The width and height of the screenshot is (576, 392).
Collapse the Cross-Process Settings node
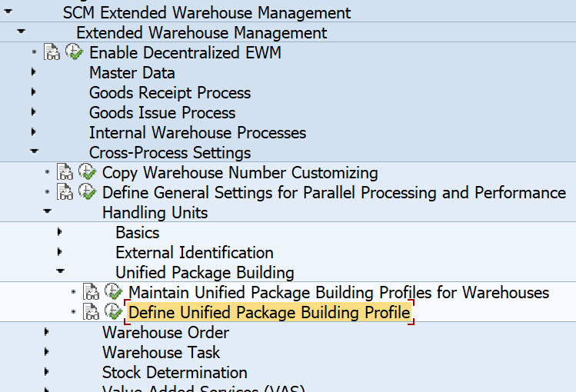pos(34,153)
